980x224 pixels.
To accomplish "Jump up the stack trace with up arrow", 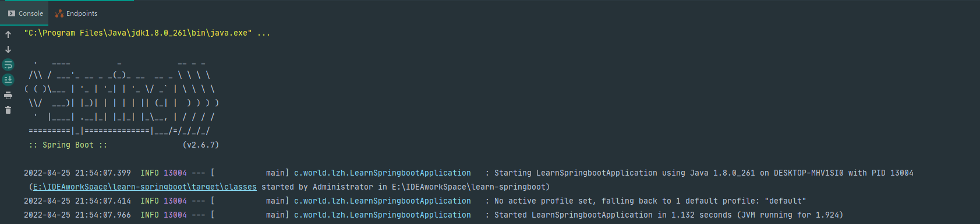I will (x=8, y=34).
